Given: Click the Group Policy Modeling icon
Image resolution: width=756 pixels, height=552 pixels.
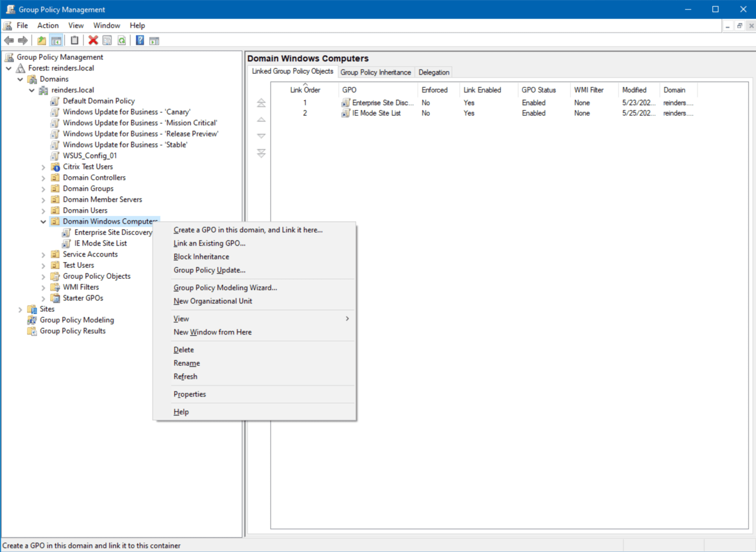Looking at the screenshot, I should pyautogui.click(x=31, y=320).
